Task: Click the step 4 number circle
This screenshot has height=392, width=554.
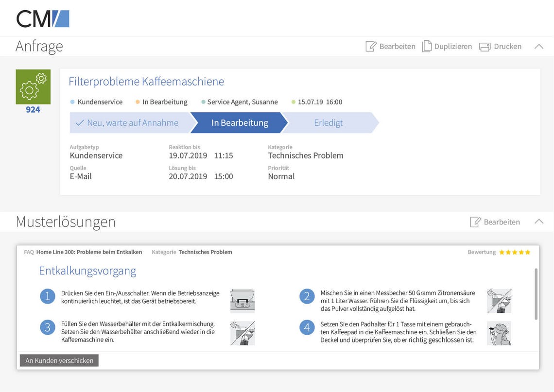Action: tap(307, 327)
